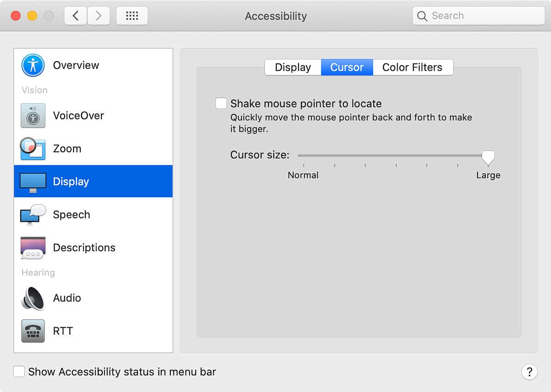This screenshot has height=392, width=551.
Task: Show all preferences grid button
Action: pyautogui.click(x=132, y=16)
